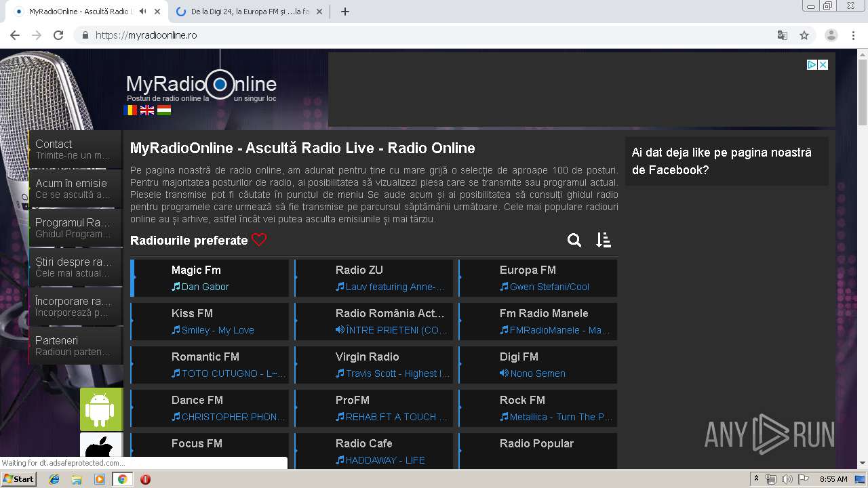Mute the MyRadioOnline tab audio icon
Screen dimensions: 868x488
(143, 12)
